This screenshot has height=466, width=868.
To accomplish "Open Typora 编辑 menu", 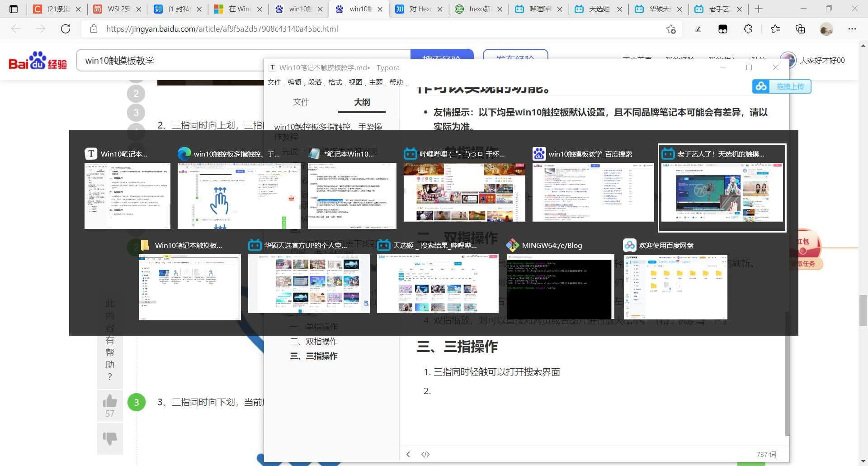I will coord(294,82).
